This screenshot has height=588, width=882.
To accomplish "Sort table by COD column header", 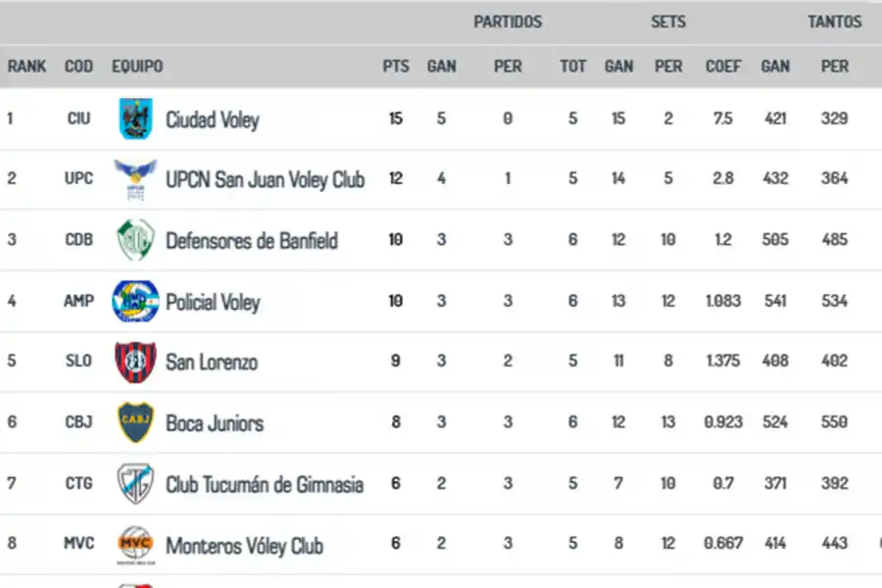I will click(x=78, y=67).
